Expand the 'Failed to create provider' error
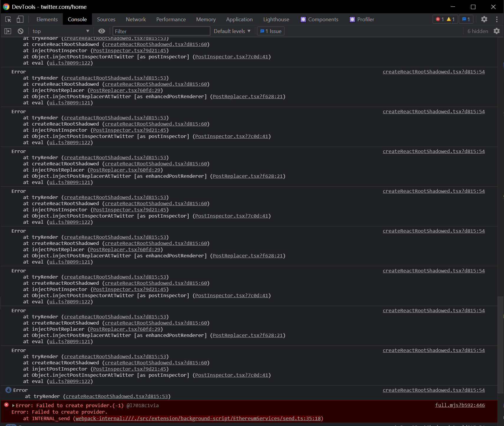 click(13, 406)
